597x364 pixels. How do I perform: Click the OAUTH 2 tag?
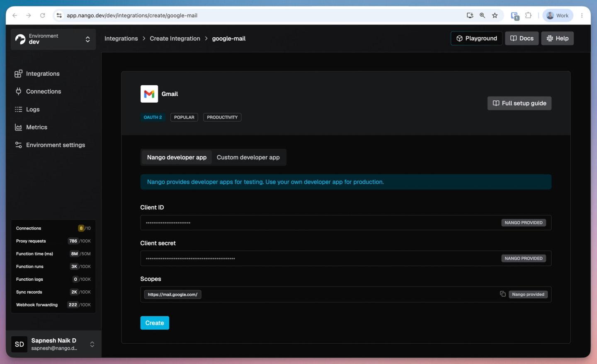click(x=153, y=117)
